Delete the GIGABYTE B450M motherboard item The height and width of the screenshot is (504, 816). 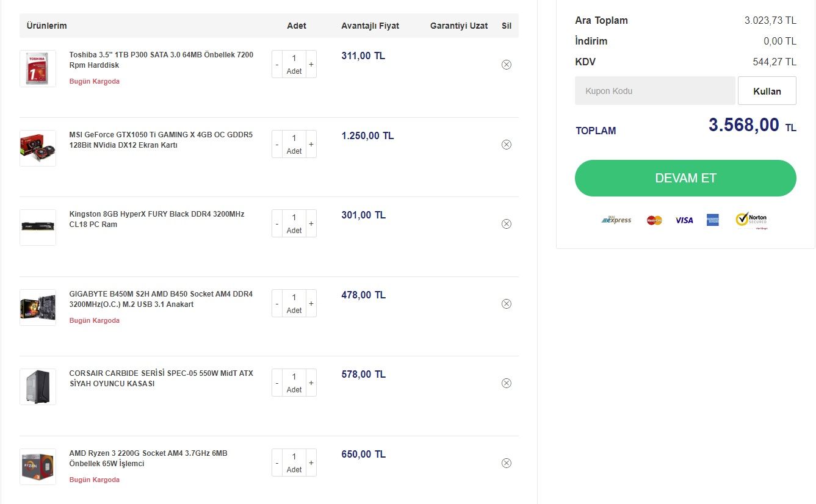click(x=506, y=304)
